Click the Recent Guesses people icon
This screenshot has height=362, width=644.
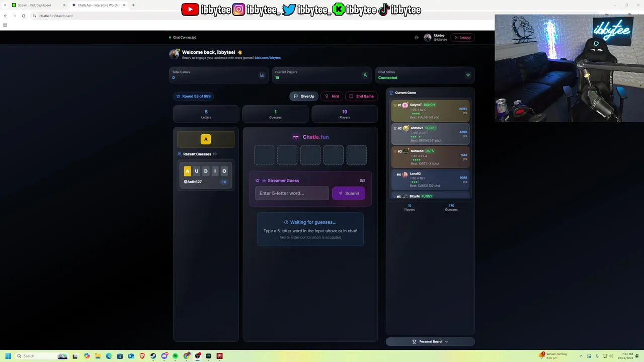[179, 154]
